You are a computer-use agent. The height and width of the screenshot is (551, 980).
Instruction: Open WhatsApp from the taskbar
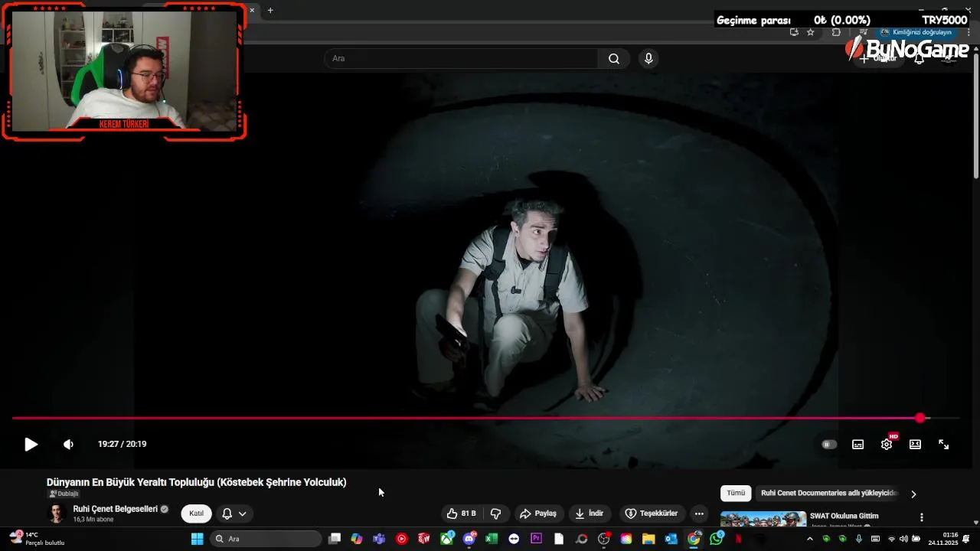(717, 539)
